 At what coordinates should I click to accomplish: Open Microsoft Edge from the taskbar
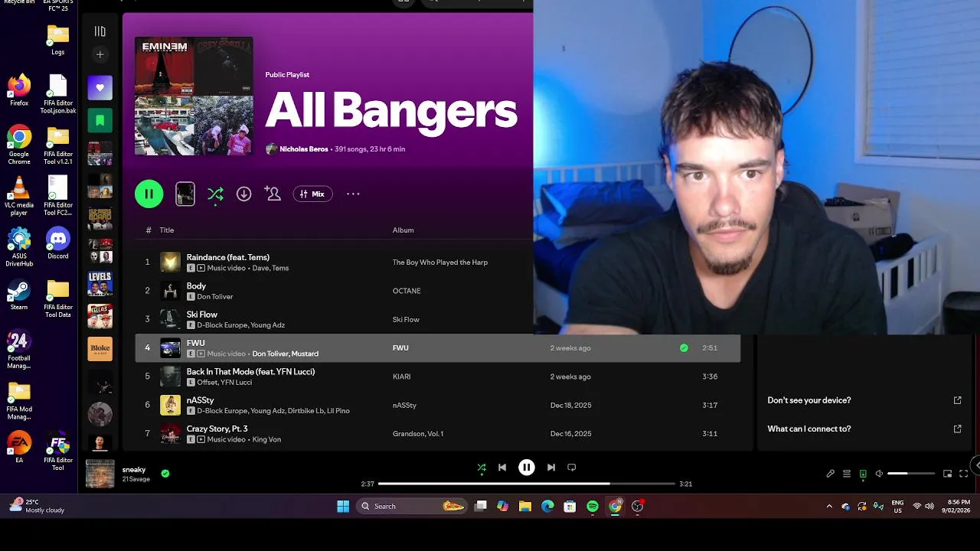pyautogui.click(x=547, y=506)
